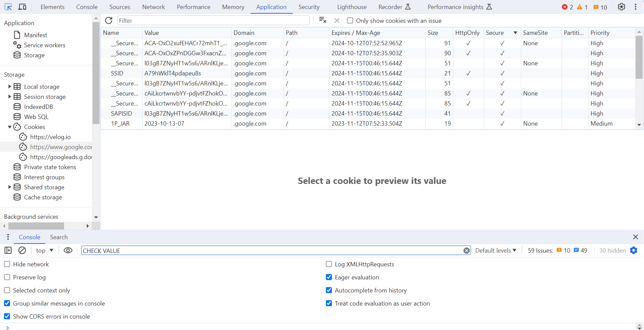Focus the cookie Filter input field
The width and height of the screenshot is (644, 330).
click(213, 20)
